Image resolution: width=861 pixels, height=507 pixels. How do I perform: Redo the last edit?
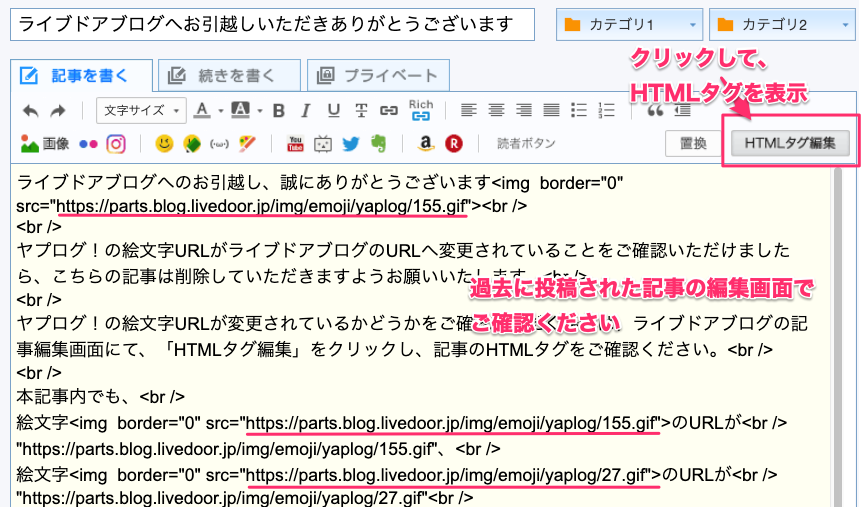click(x=58, y=111)
